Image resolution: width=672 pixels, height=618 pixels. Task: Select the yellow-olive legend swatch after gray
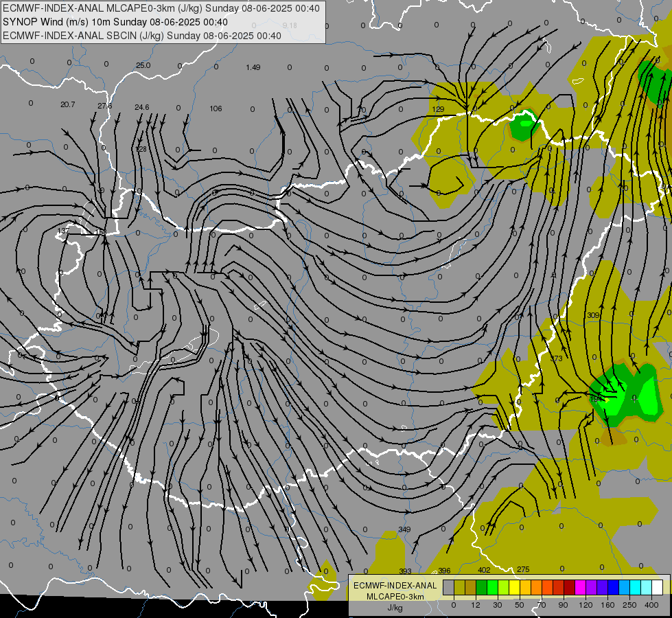(x=459, y=587)
